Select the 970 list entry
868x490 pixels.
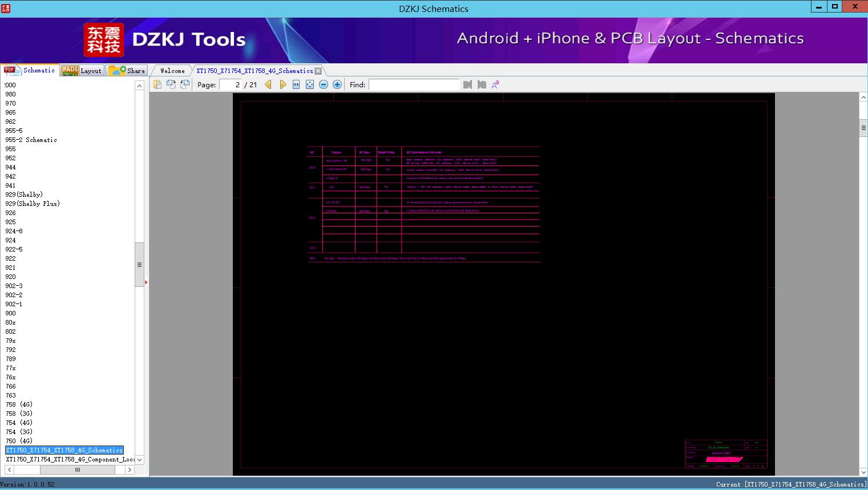coord(11,103)
